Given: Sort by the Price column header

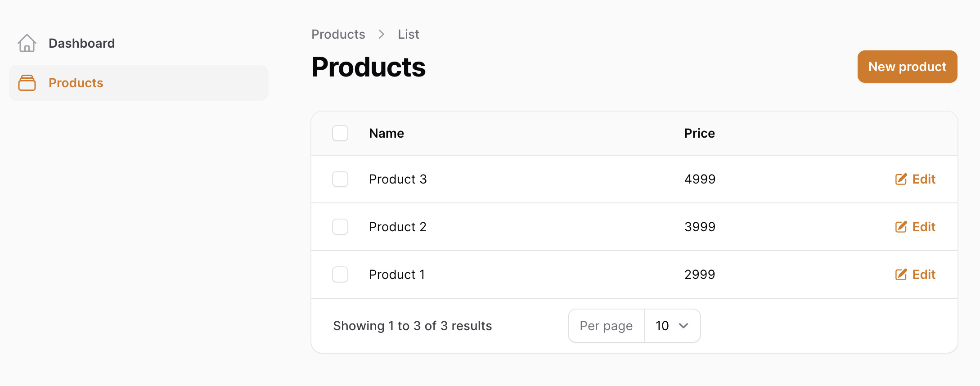Looking at the screenshot, I should pos(700,133).
